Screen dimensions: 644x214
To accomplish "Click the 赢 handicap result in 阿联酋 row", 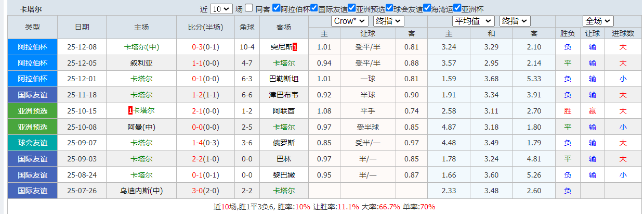I will 593,111.
